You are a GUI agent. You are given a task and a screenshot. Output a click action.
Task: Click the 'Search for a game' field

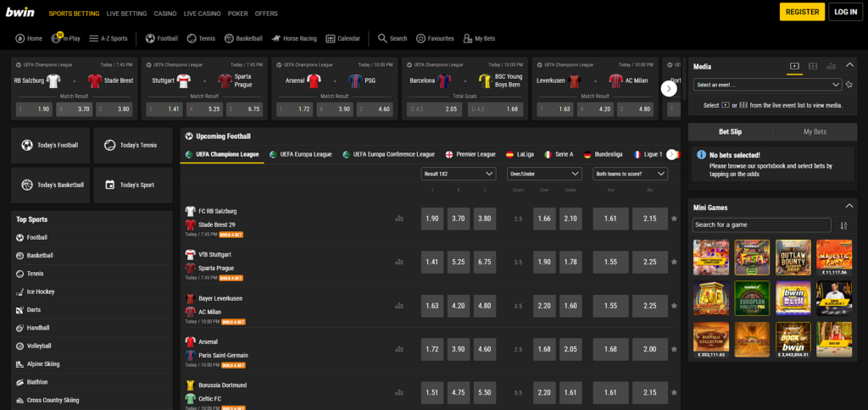[x=761, y=225]
